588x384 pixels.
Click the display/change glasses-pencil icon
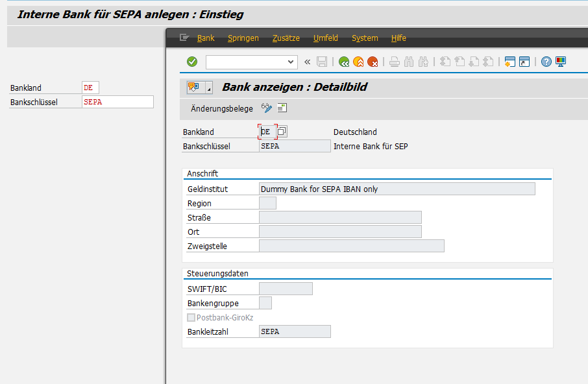pyautogui.click(x=266, y=108)
